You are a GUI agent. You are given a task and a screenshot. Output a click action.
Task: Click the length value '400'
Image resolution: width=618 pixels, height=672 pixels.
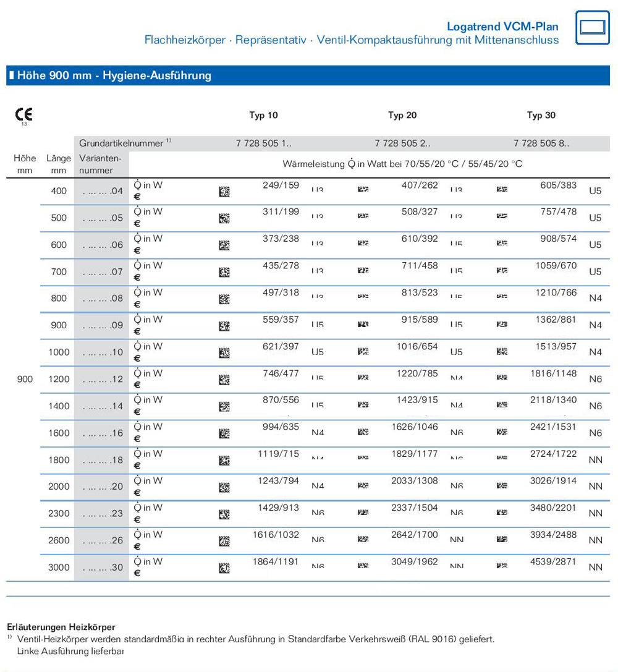pos(59,191)
